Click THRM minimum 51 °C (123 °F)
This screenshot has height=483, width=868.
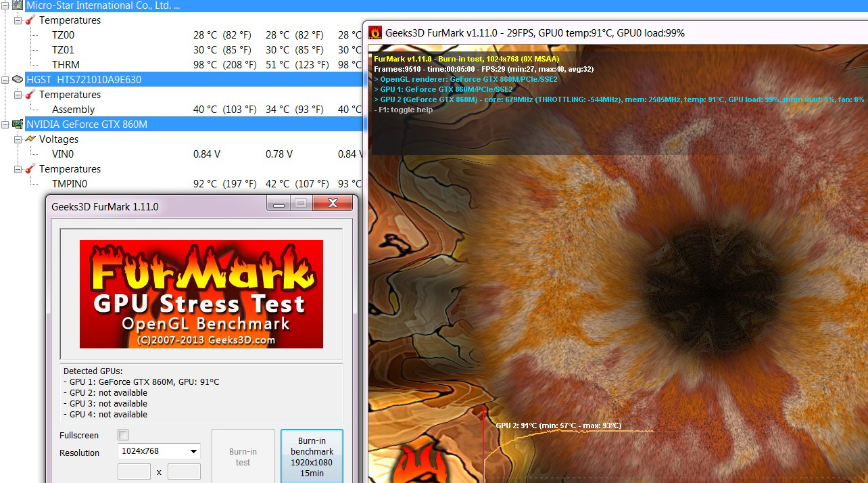(297, 65)
